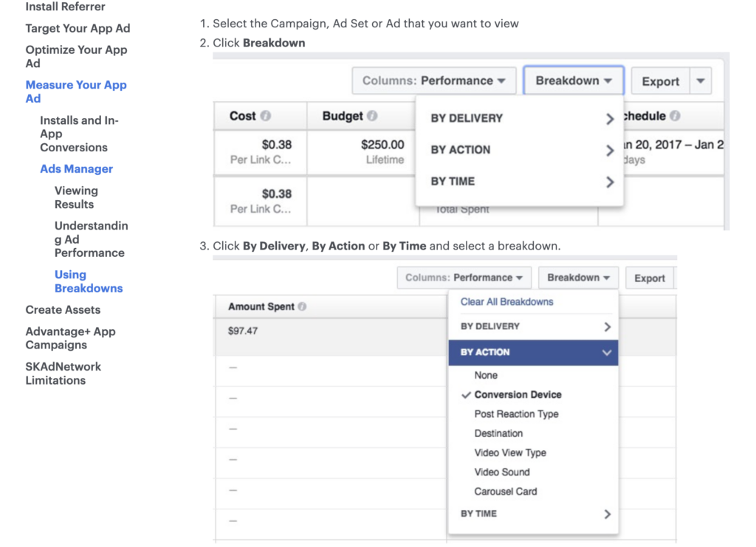Select the Video View Type option
The width and height of the screenshot is (756, 547).
(510, 453)
